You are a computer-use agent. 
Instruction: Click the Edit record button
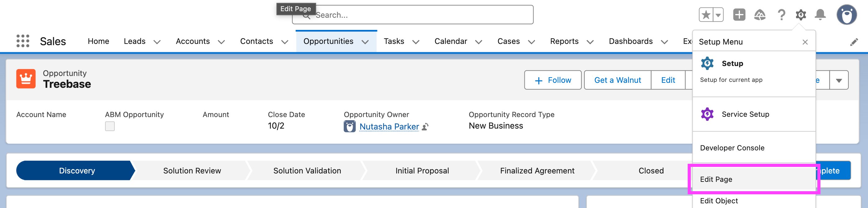(668, 80)
